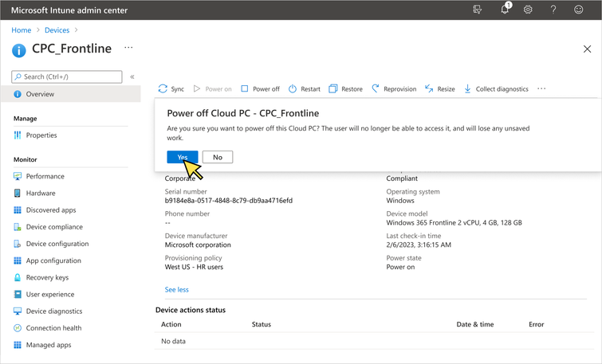Viewport: 602px width, 364px height.
Task: Open the ellipsis menu next to CPC_Frontline title
Action: 128,48
